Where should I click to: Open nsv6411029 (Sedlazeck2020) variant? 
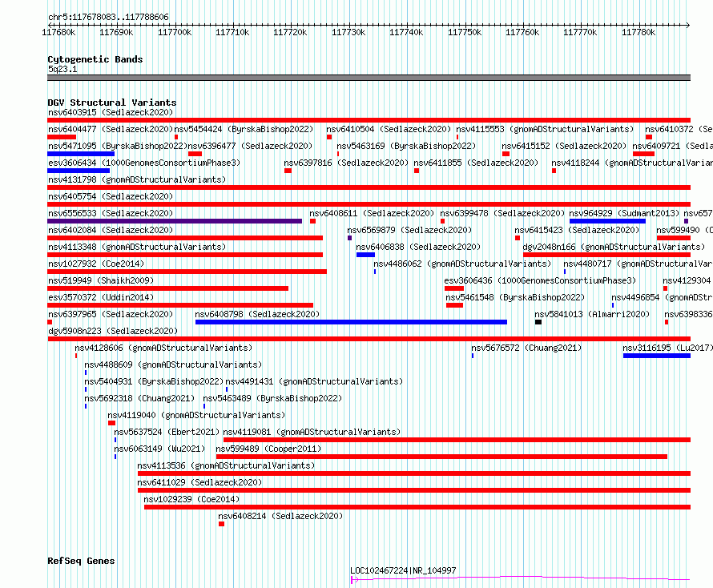tap(199, 482)
